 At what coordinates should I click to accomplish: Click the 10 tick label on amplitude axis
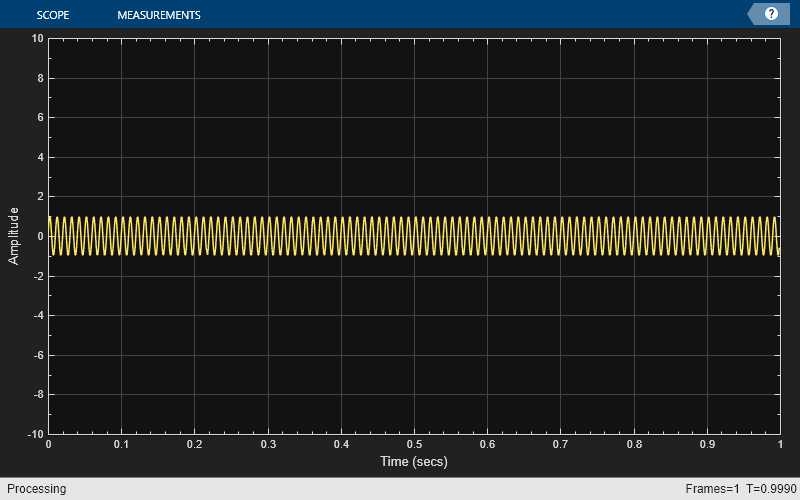(37, 38)
